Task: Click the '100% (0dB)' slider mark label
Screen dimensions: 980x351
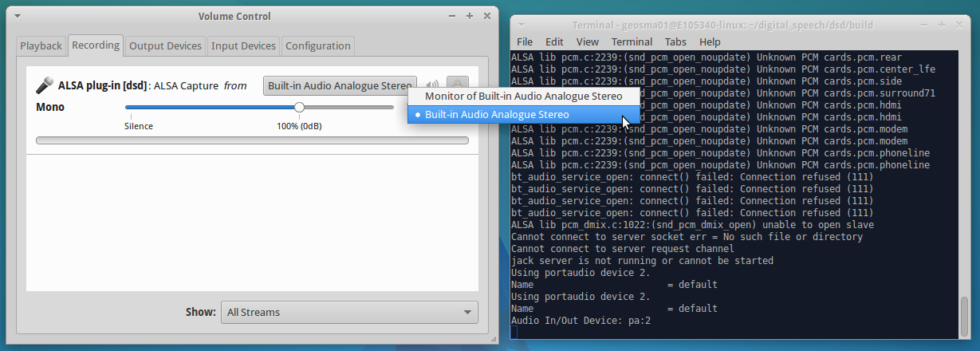Action: [x=299, y=126]
